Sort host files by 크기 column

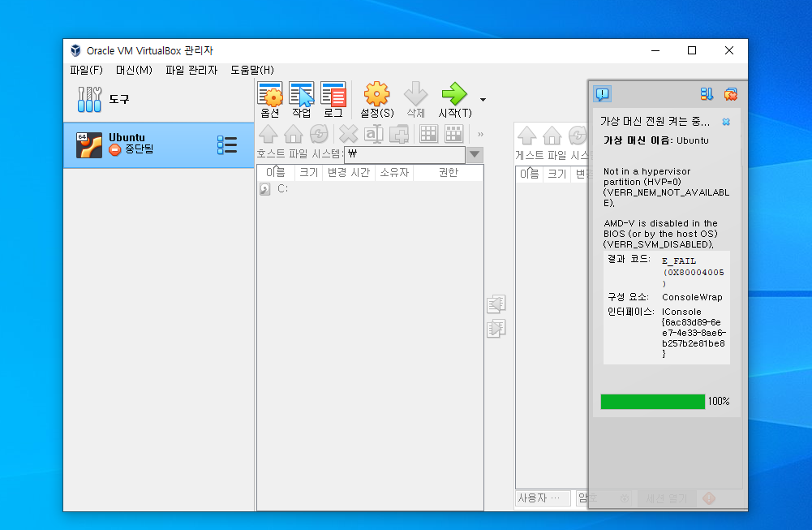tap(308, 173)
